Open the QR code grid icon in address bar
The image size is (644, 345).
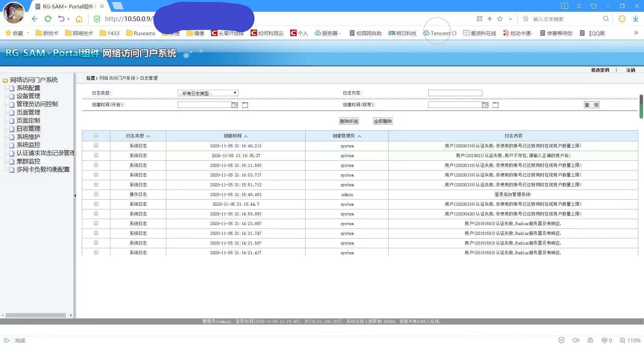(x=480, y=19)
